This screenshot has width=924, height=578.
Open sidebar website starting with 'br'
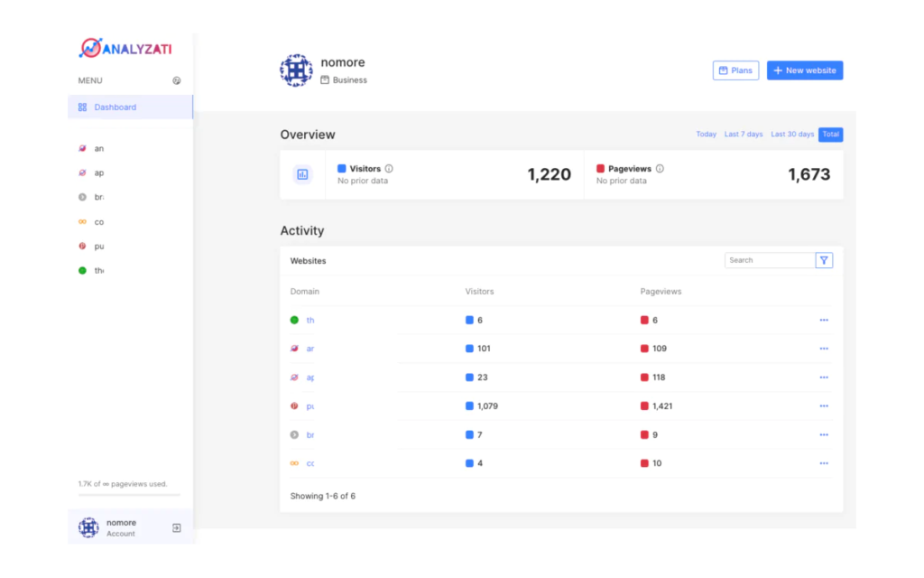(91, 197)
